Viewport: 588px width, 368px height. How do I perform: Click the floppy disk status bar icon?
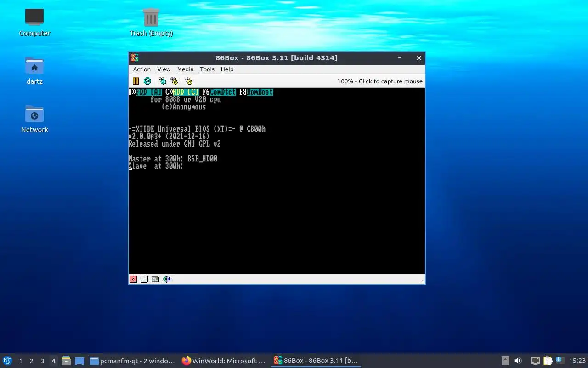pos(133,279)
